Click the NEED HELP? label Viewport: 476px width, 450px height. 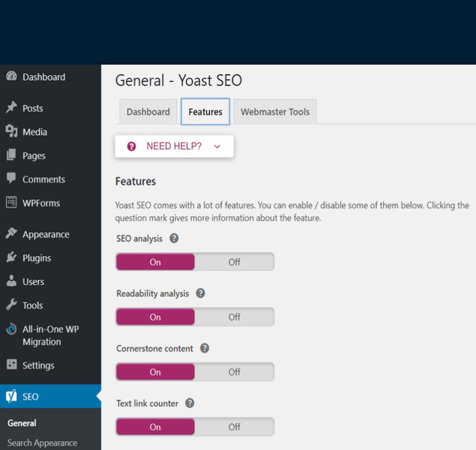click(174, 146)
